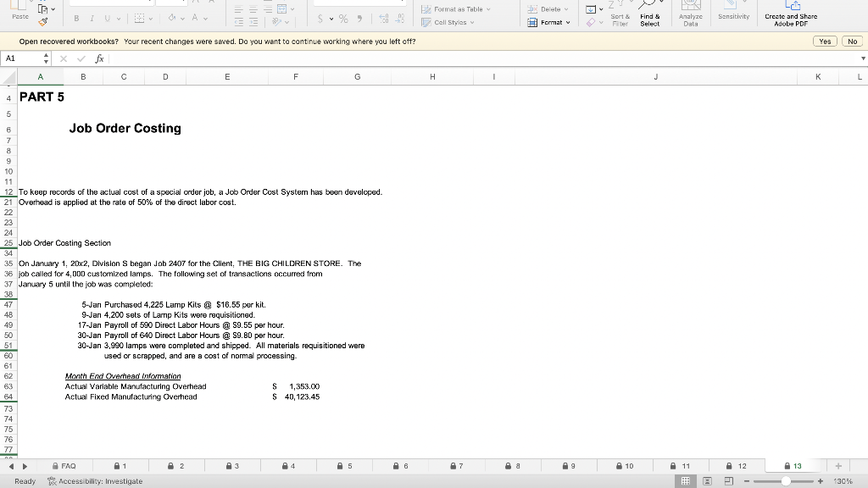Open the FAQ sheet tab
Screen dimensions: 868x488
click(x=64, y=466)
